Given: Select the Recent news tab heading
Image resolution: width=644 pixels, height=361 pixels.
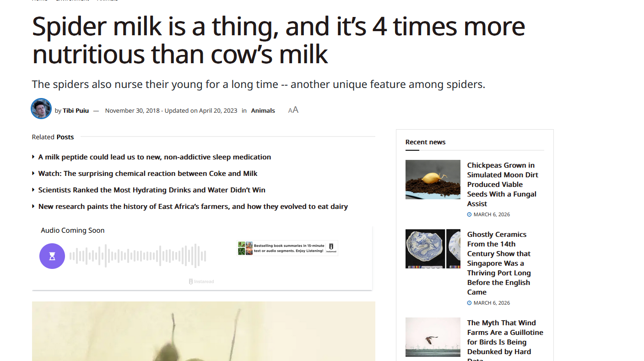Looking at the screenshot, I should [425, 142].
